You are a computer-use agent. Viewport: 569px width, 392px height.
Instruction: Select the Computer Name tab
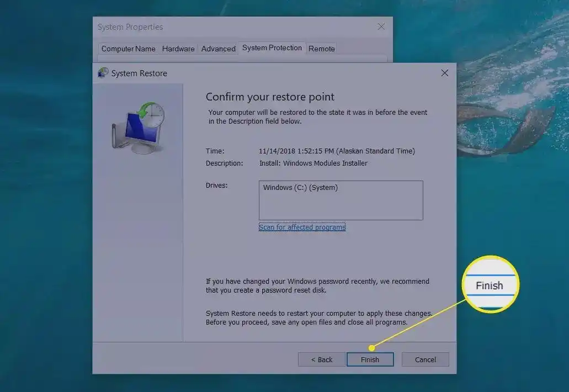point(128,49)
